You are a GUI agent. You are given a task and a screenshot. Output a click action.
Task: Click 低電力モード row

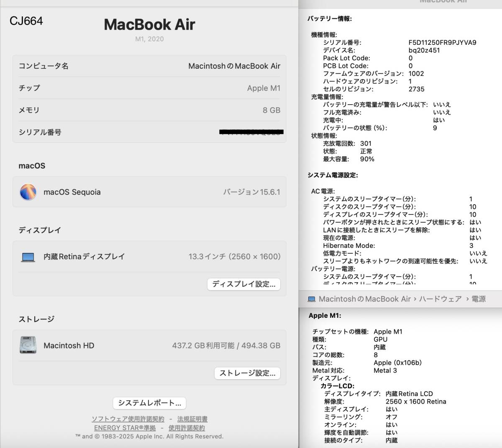click(405, 253)
